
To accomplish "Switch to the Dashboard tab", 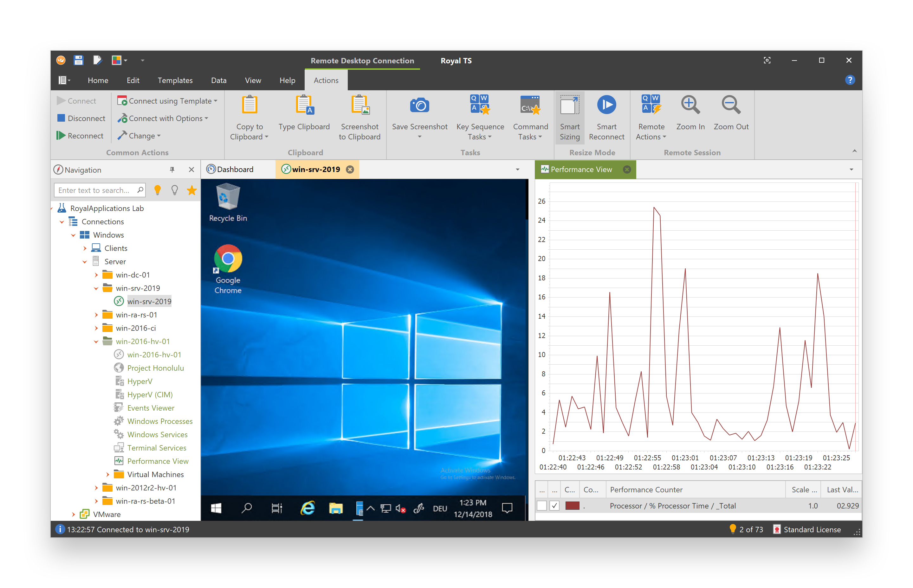I will coord(230,169).
